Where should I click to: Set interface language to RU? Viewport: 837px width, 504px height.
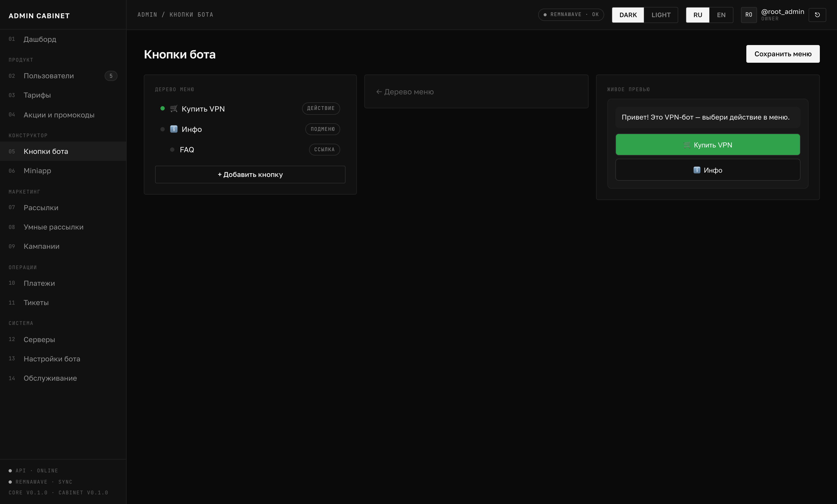coord(697,15)
